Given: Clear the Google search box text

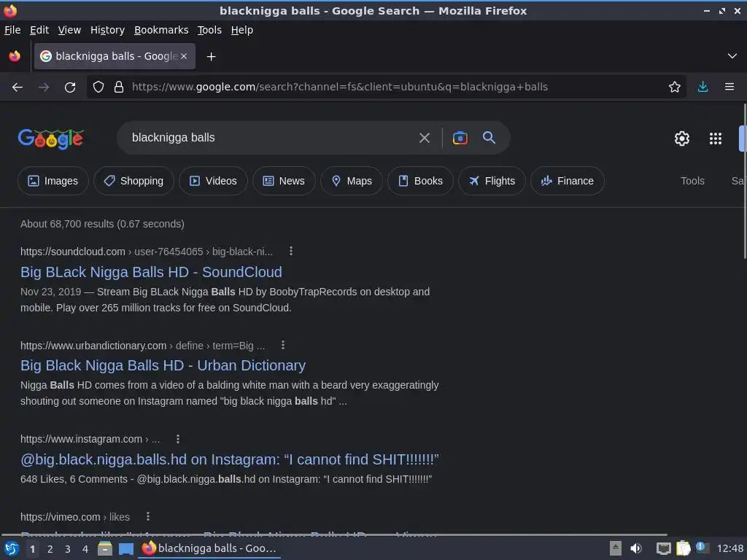Looking at the screenshot, I should (425, 138).
